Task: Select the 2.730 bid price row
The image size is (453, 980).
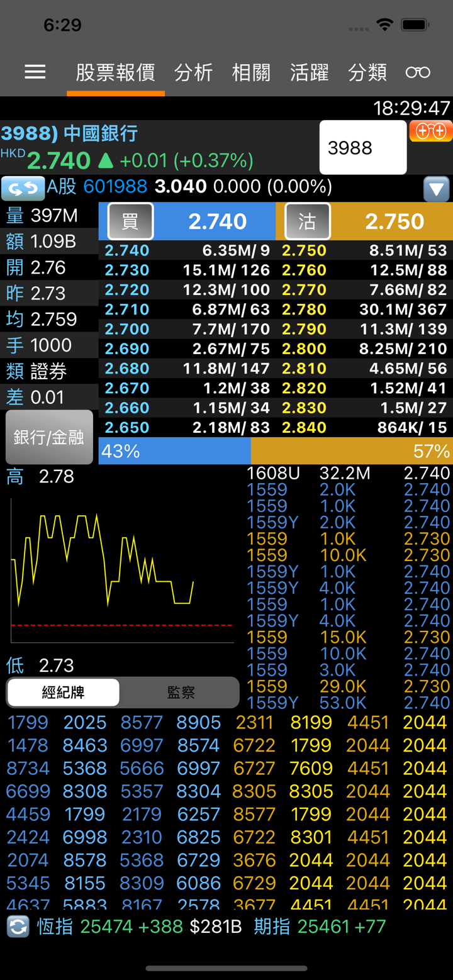Action: [187, 270]
